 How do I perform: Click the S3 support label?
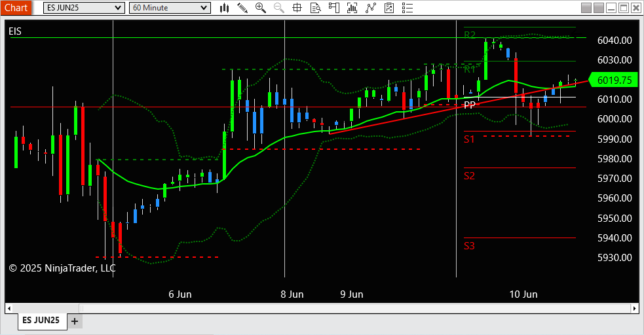coord(469,246)
